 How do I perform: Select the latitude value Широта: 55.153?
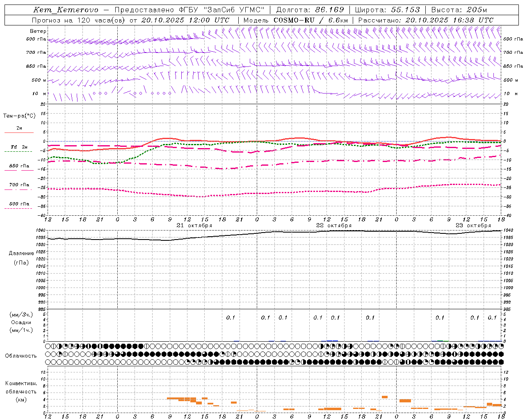(388, 10)
